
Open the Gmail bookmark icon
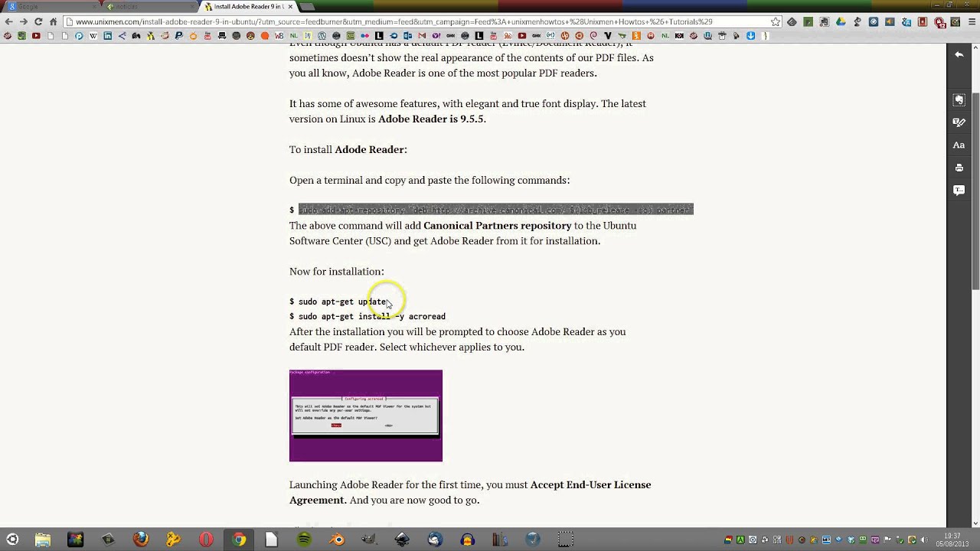click(x=422, y=35)
